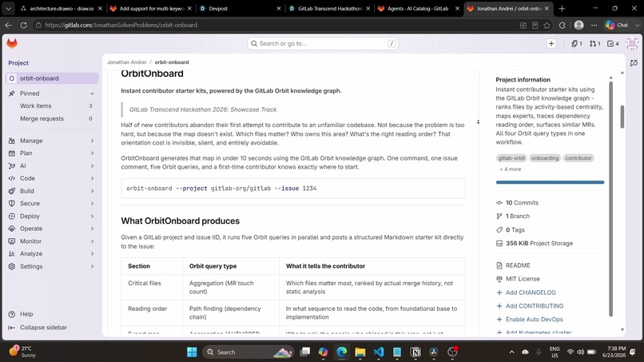This screenshot has height=362, width=644.
Task: Expand the Deploy menu
Action: tap(52, 216)
